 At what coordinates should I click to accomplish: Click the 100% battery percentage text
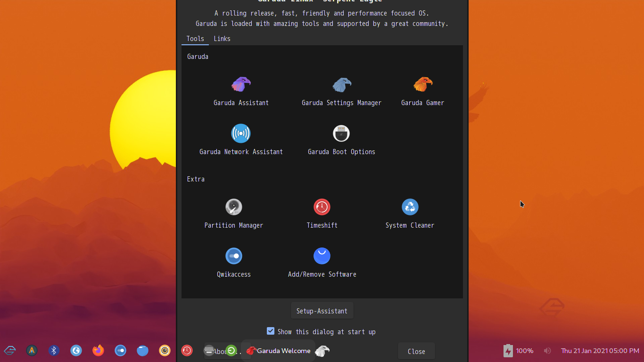point(525,351)
